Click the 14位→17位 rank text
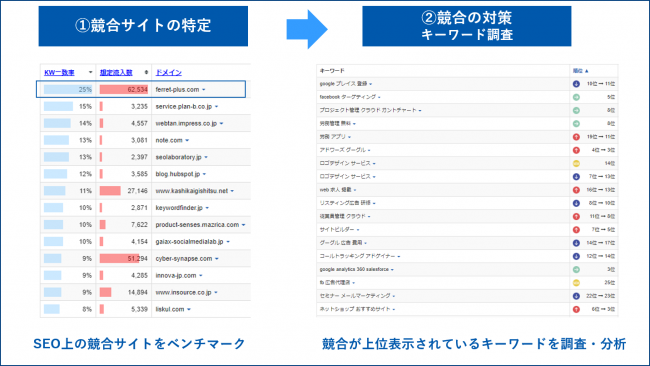The width and height of the screenshot is (650, 366). click(x=601, y=243)
